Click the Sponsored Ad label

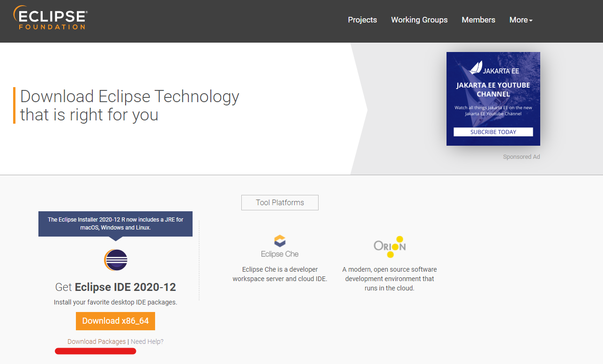coord(521,157)
